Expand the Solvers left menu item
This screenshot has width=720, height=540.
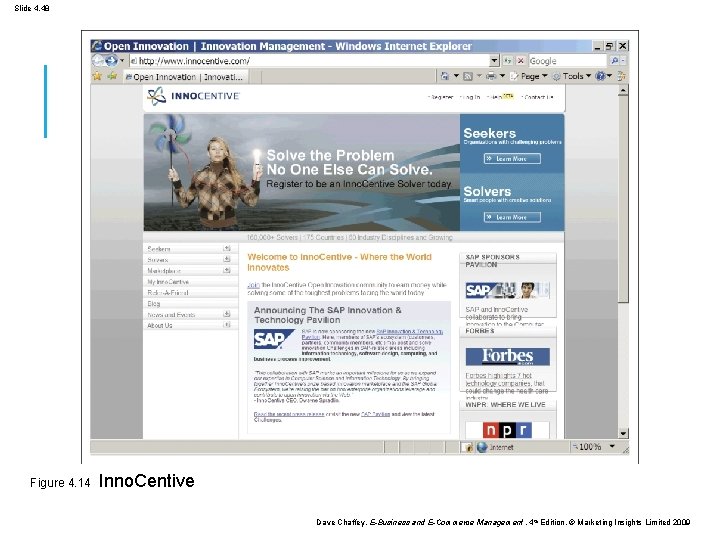(227, 259)
